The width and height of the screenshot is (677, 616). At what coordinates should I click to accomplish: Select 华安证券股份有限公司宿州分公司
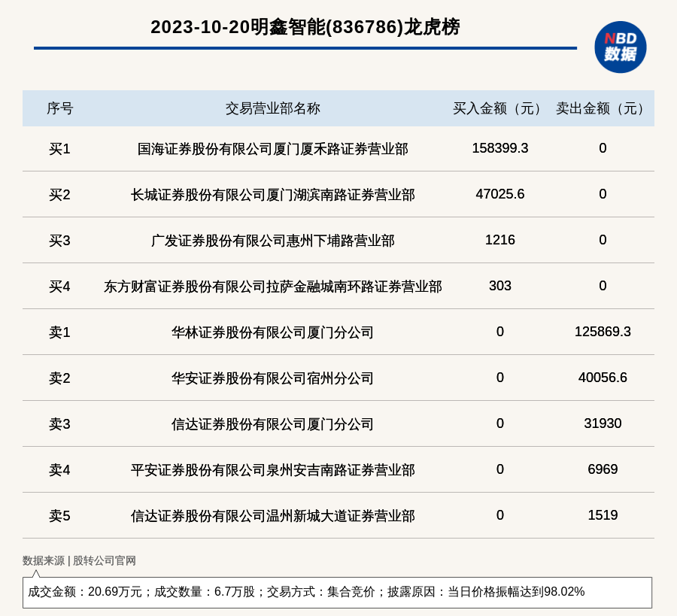[273, 378]
